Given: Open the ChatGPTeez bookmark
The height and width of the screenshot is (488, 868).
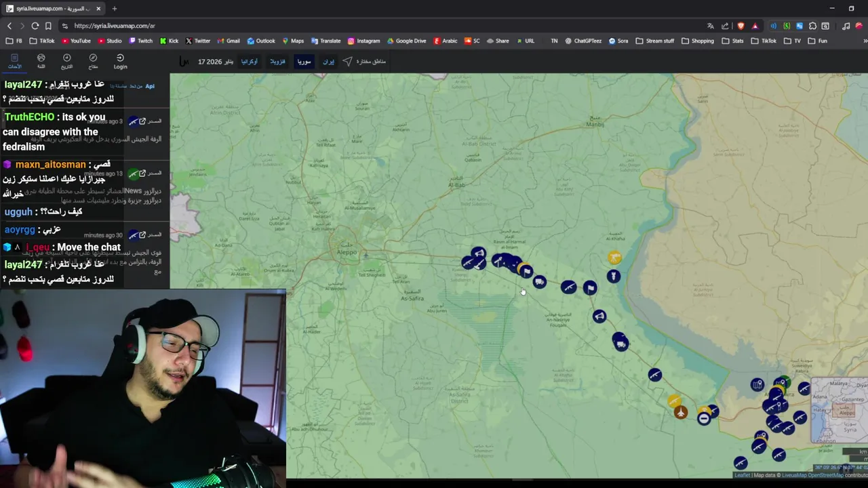Looking at the screenshot, I should tap(583, 41).
